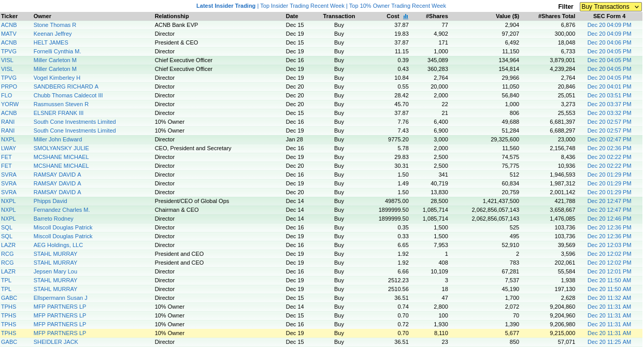Open owner Fernandez Charles M.

(62, 210)
